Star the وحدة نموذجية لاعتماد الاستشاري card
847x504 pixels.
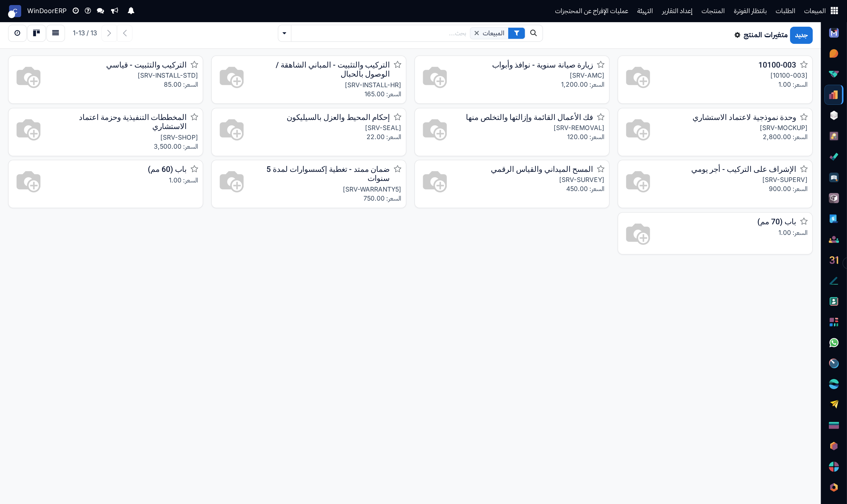coord(804,117)
